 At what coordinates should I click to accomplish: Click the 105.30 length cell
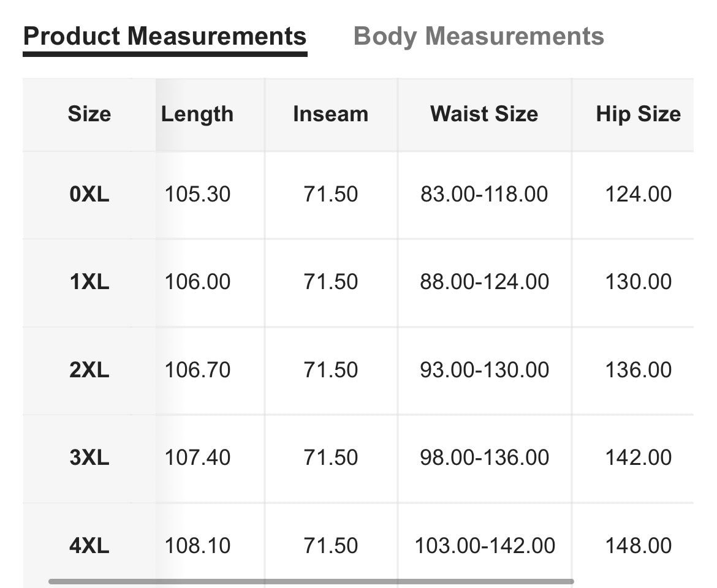(197, 194)
